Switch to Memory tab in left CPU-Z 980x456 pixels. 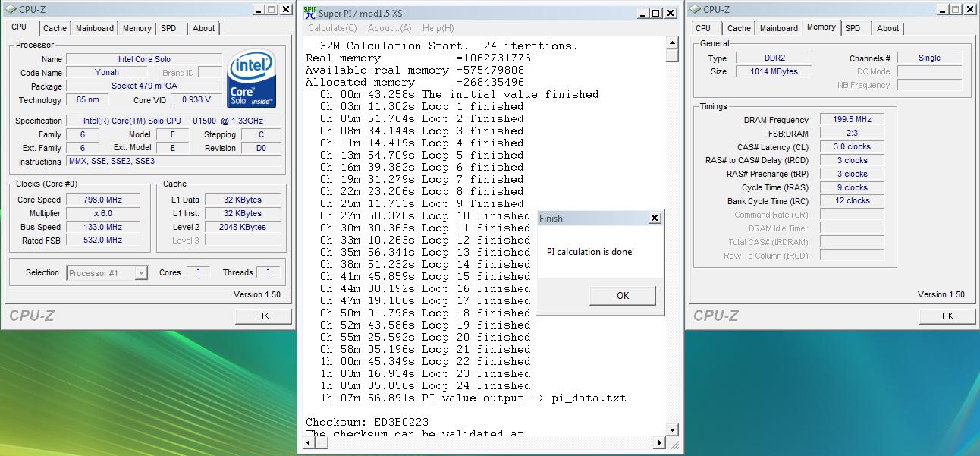(x=137, y=28)
